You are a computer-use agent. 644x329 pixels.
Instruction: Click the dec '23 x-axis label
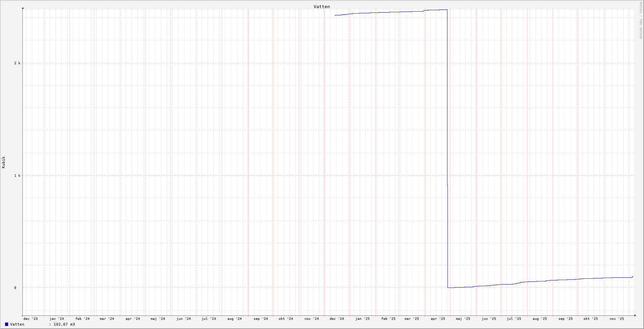[31, 319]
